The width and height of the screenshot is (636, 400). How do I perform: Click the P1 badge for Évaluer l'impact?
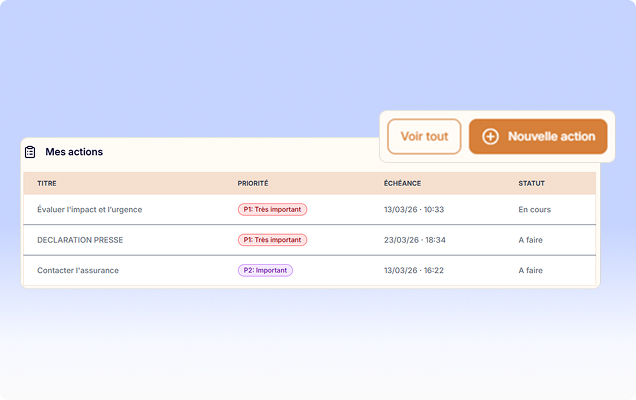tap(272, 210)
